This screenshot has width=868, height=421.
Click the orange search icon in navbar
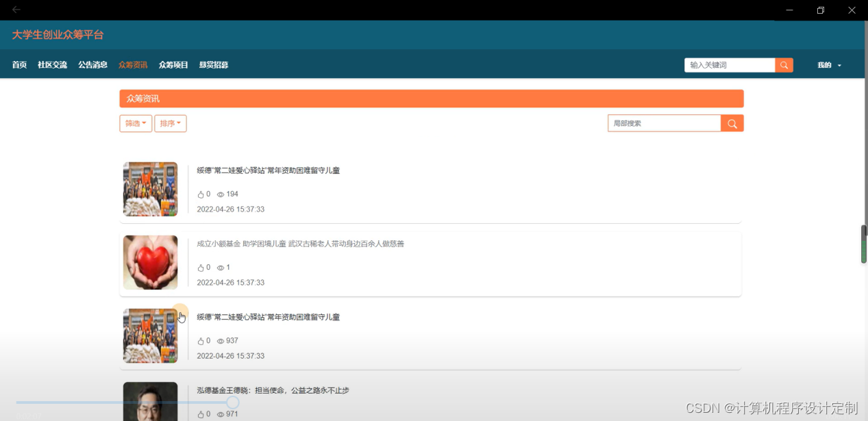click(x=784, y=65)
